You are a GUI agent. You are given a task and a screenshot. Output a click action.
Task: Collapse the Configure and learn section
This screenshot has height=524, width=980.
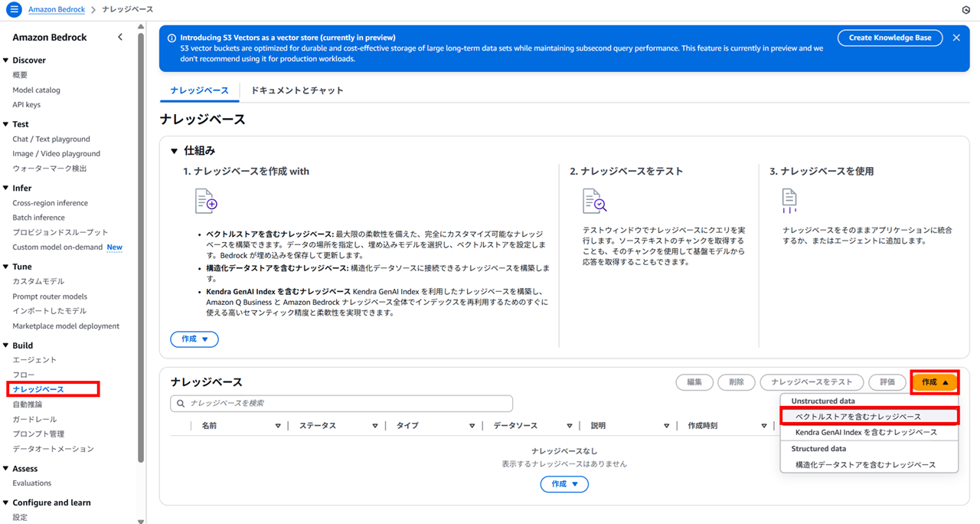coord(6,503)
